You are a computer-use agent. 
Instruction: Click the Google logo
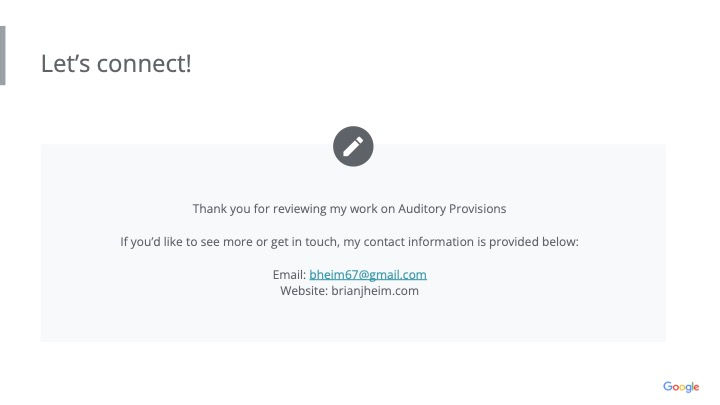click(680, 387)
